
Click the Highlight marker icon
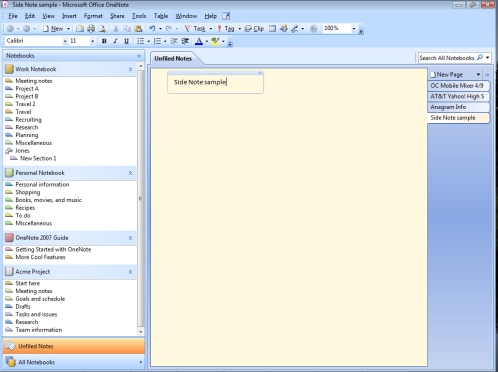tap(215, 41)
